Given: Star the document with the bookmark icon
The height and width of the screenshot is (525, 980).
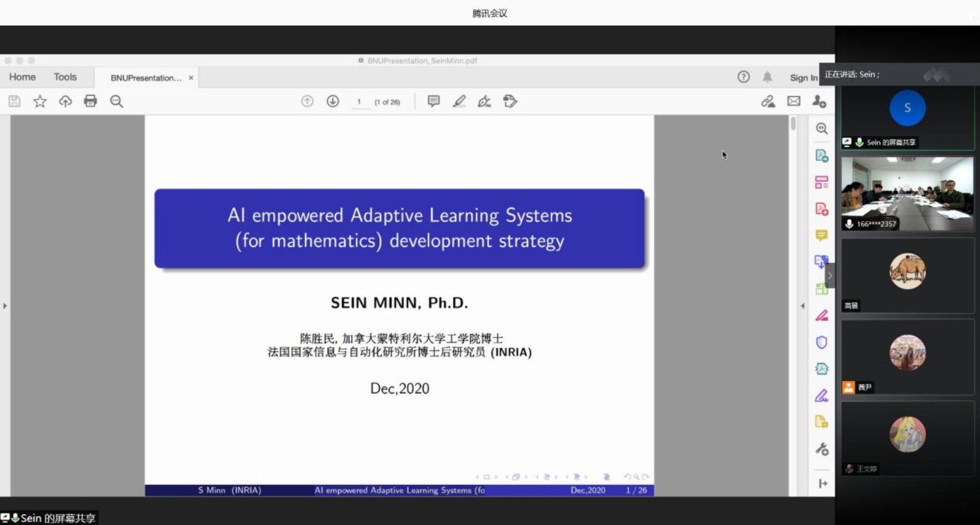Looking at the screenshot, I should pyautogui.click(x=40, y=101).
